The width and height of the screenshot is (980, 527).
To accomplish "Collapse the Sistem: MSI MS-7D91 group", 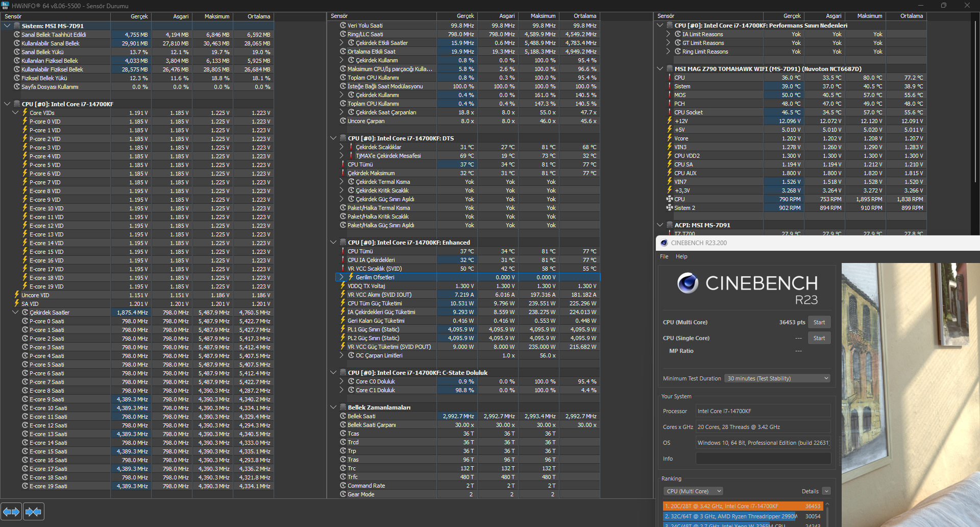I will pos(7,26).
